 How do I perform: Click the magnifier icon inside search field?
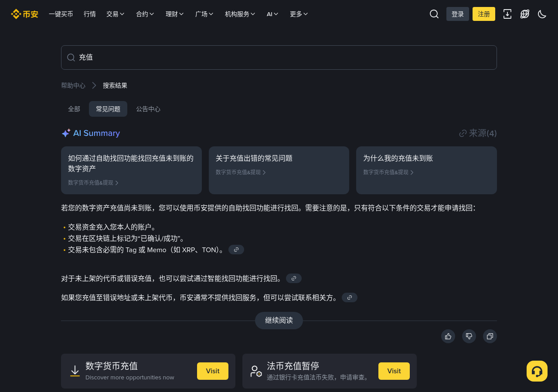click(x=71, y=57)
